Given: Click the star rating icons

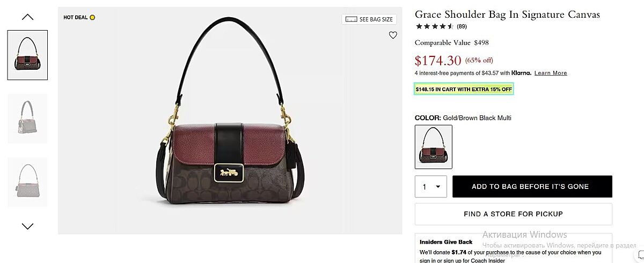Looking at the screenshot, I should [x=434, y=26].
